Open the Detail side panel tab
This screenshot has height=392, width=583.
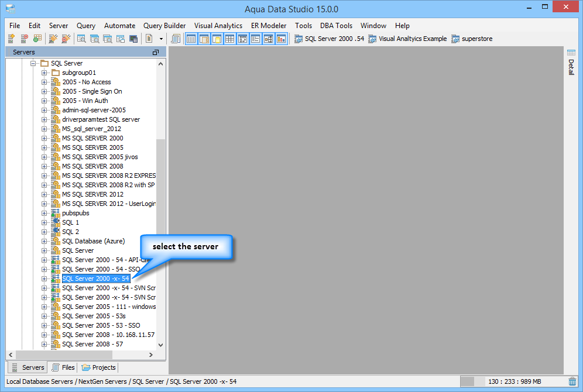571,63
